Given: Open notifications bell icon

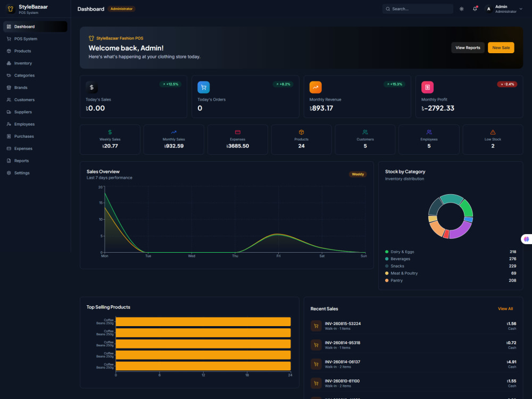Looking at the screenshot, I should pyautogui.click(x=475, y=9).
